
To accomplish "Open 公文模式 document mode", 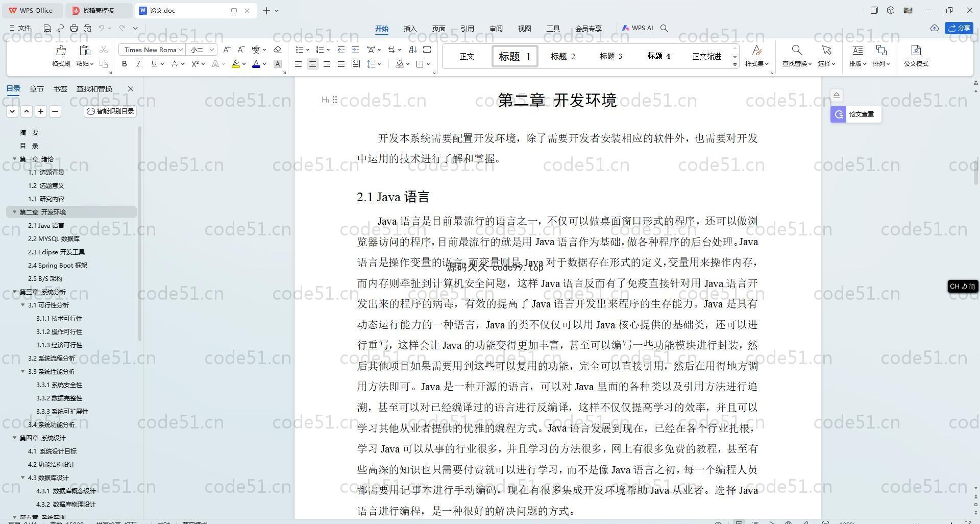I will pyautogui.click(x=916, y=55).
